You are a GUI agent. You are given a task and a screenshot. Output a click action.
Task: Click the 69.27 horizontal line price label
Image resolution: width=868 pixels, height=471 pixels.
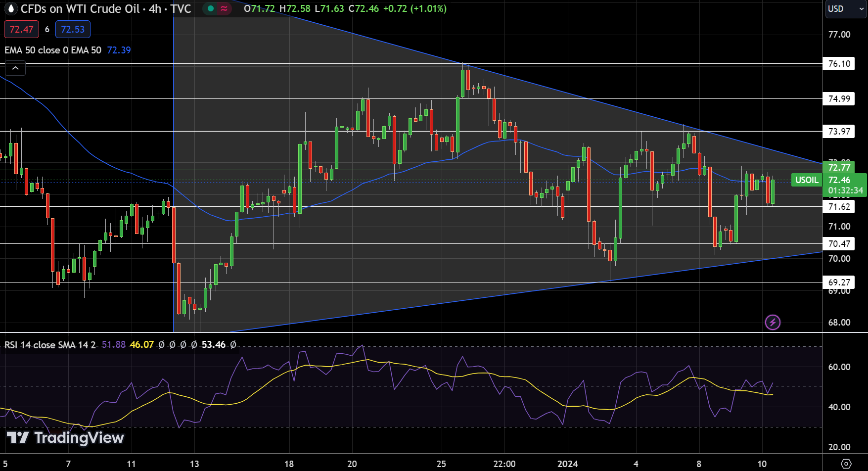(x=839, y=283)
